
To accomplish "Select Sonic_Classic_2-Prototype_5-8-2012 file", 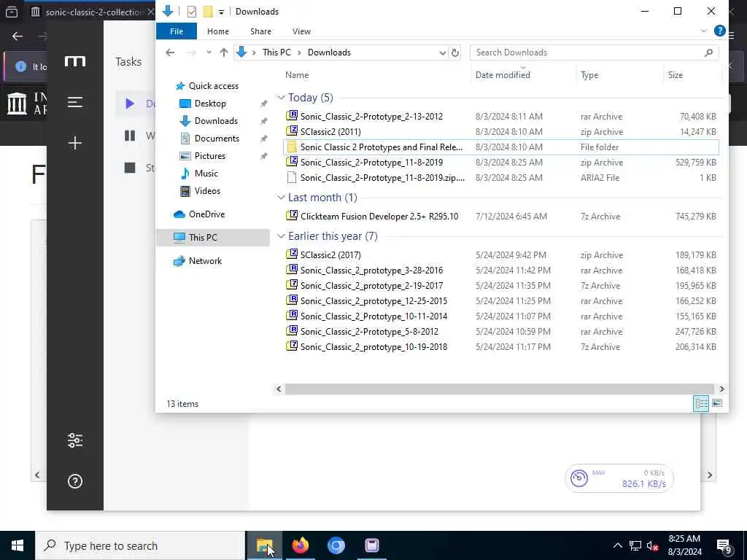I will pos(500,332).
